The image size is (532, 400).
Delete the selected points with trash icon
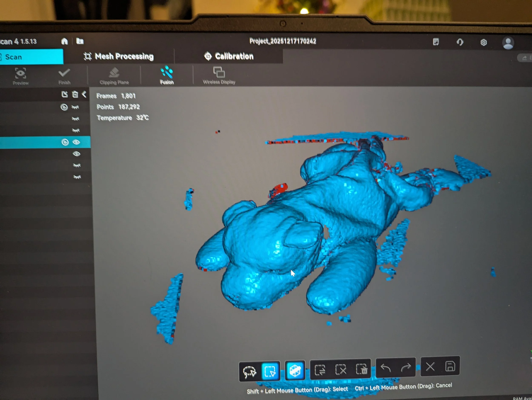[361, 369]
